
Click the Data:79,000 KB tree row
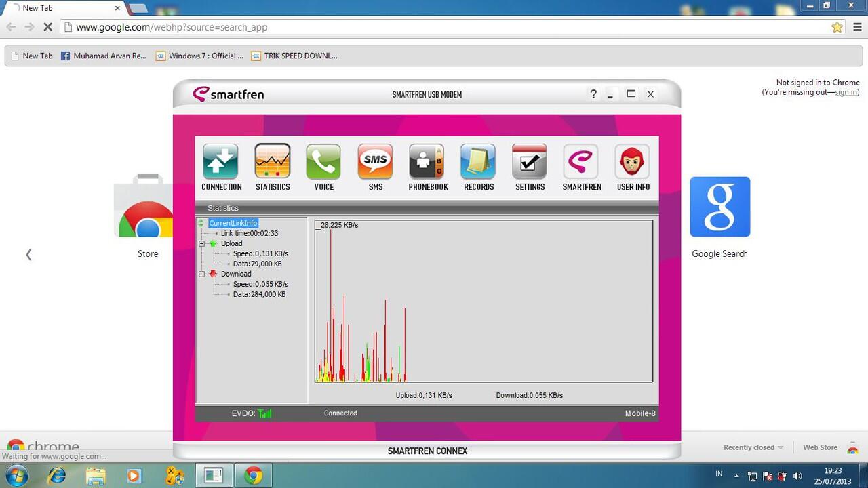point(257,264)
